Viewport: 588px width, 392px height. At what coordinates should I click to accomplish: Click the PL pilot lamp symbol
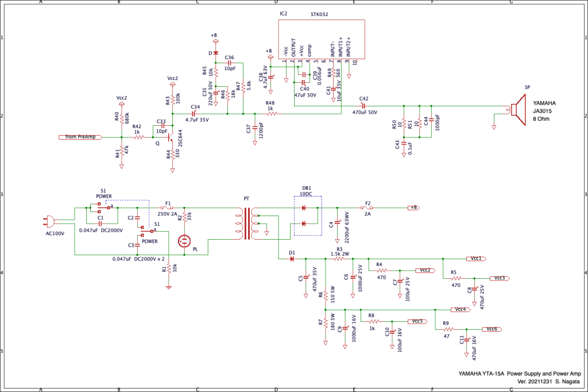point(184,240)
